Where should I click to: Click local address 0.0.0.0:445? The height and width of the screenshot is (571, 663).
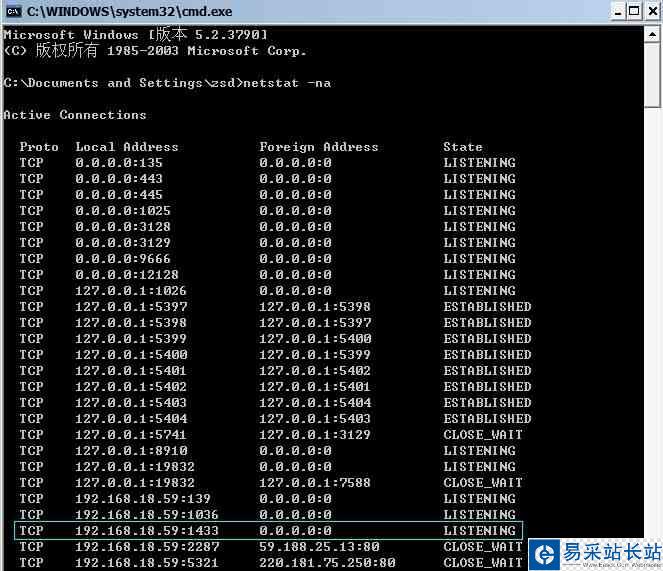[x=119, y=195]
